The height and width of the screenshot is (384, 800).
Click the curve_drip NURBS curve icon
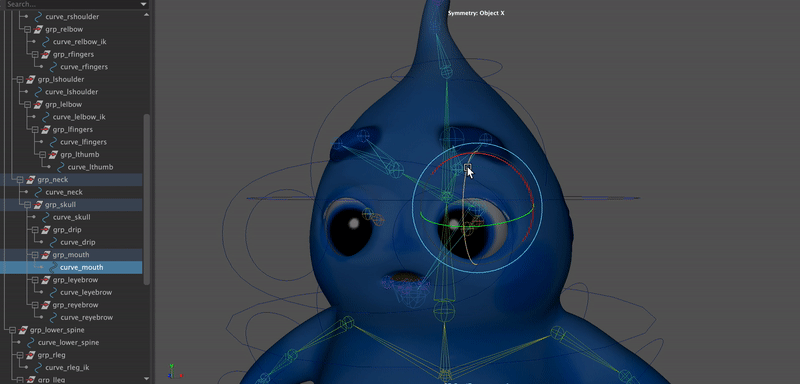[53, 242]
